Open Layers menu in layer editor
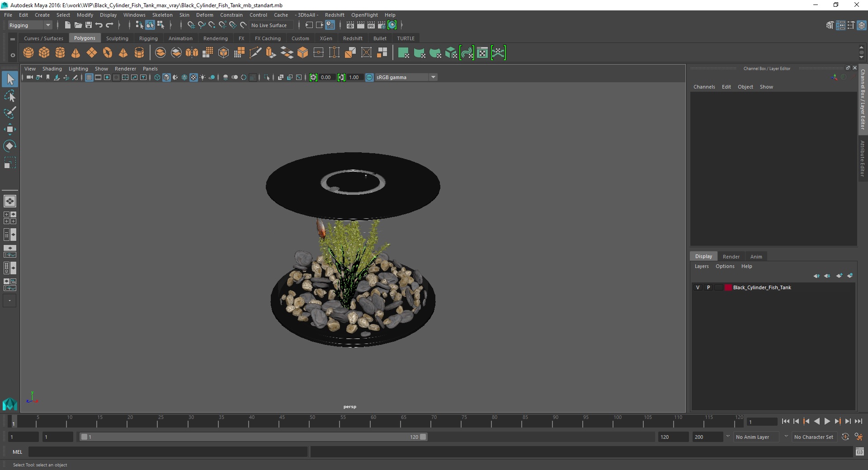Image resolution: width=868 pixels, height=470 pixels. click(x=702, y=266)
